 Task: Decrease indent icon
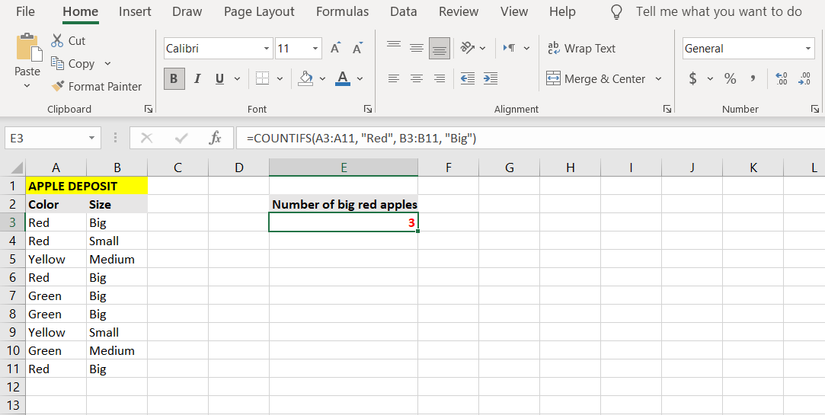coord(468,79)
